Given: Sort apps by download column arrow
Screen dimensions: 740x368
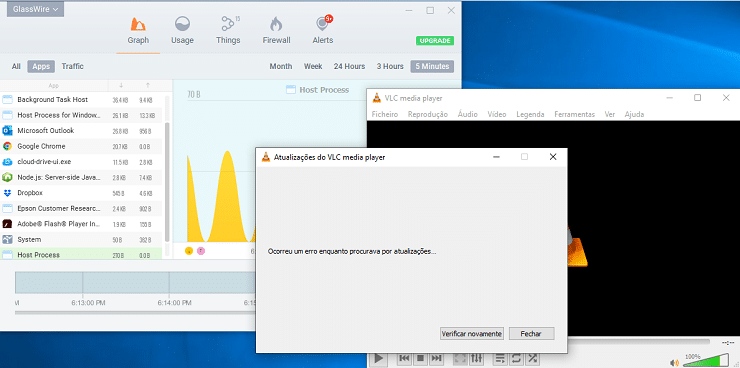Looking at the screenshot, I should point(121,85).
